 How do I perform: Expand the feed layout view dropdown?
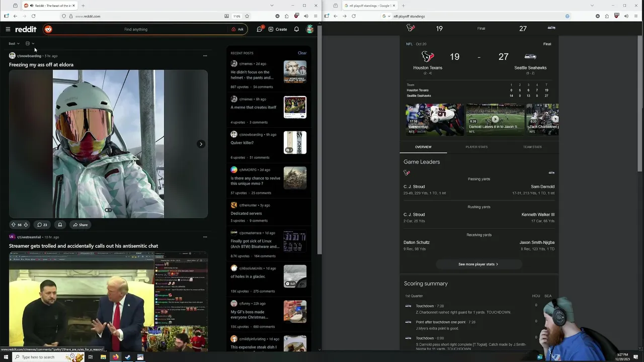[30, 44]
